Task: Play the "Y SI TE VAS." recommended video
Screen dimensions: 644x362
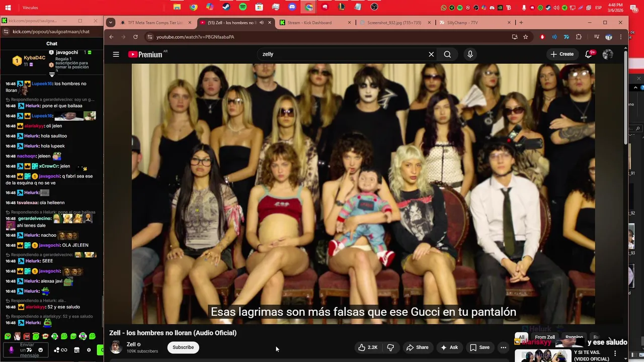Action: click(542, 355)
